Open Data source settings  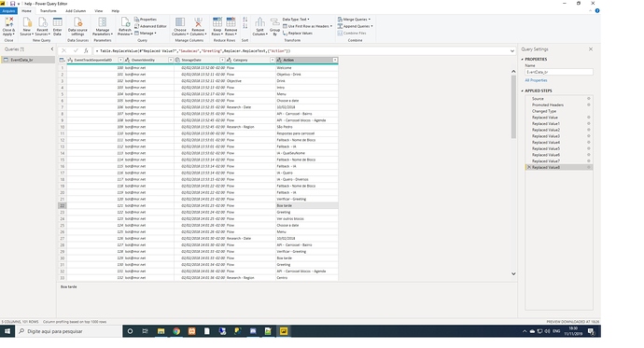pos(77,27)
